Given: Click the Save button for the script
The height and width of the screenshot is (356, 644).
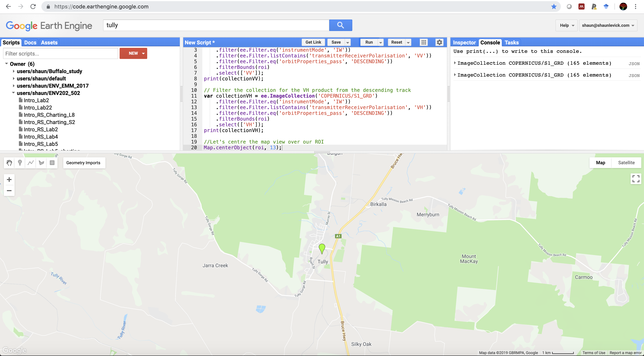Looking at the screenshot, I should [x=336, y=42].
